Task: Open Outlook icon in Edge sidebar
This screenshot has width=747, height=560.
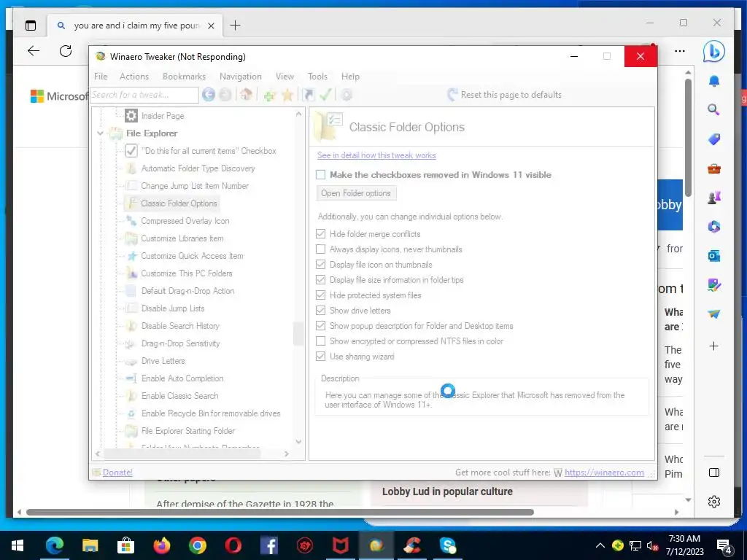Action: pyautogui.click(x=713, y=256)
